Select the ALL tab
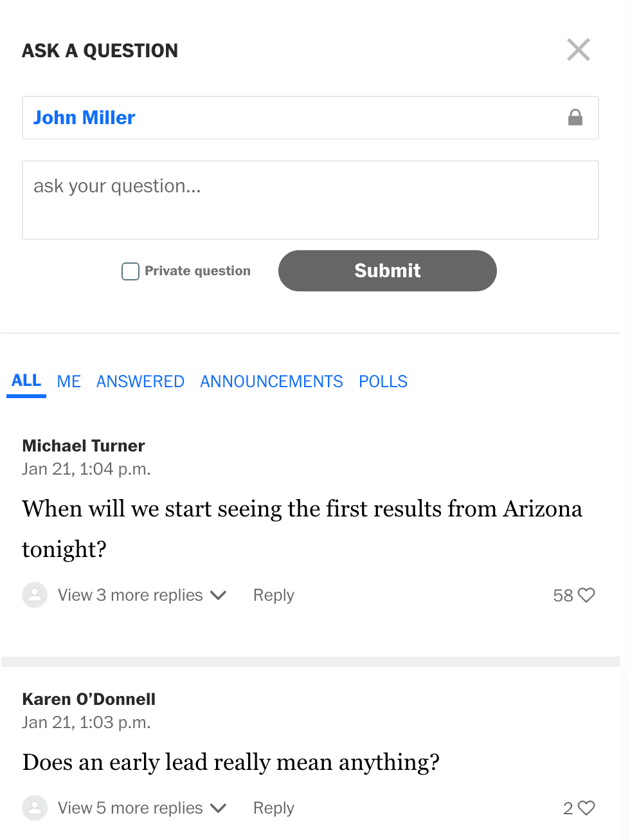Image resolution: width=630 pixels, height=840 pixels. (26, 381)
